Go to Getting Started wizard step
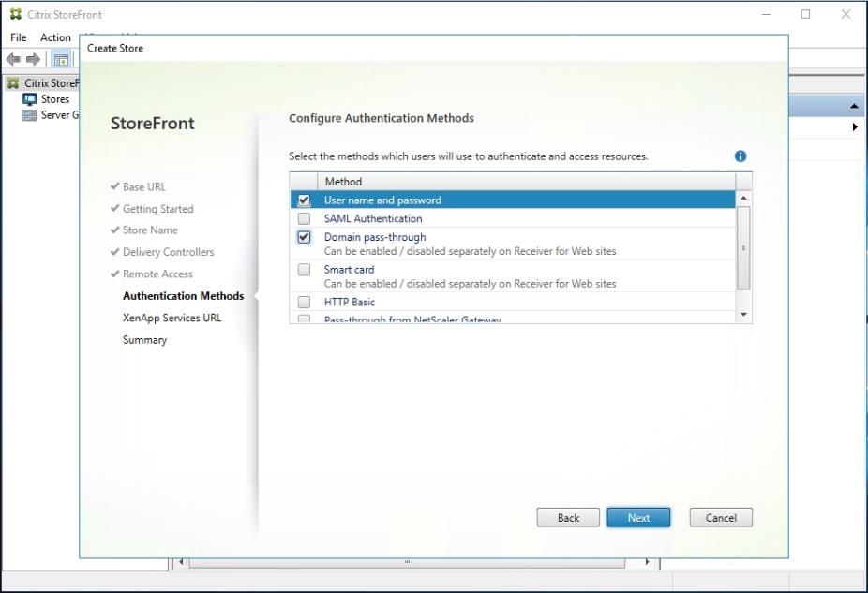This screenshot has width=868, height=593. [x=157, y=209]
